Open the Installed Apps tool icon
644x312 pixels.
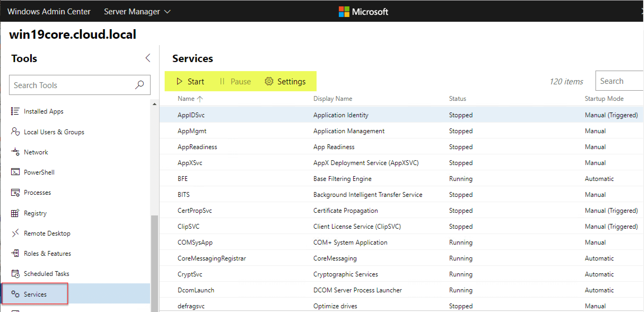pos(15,111)
